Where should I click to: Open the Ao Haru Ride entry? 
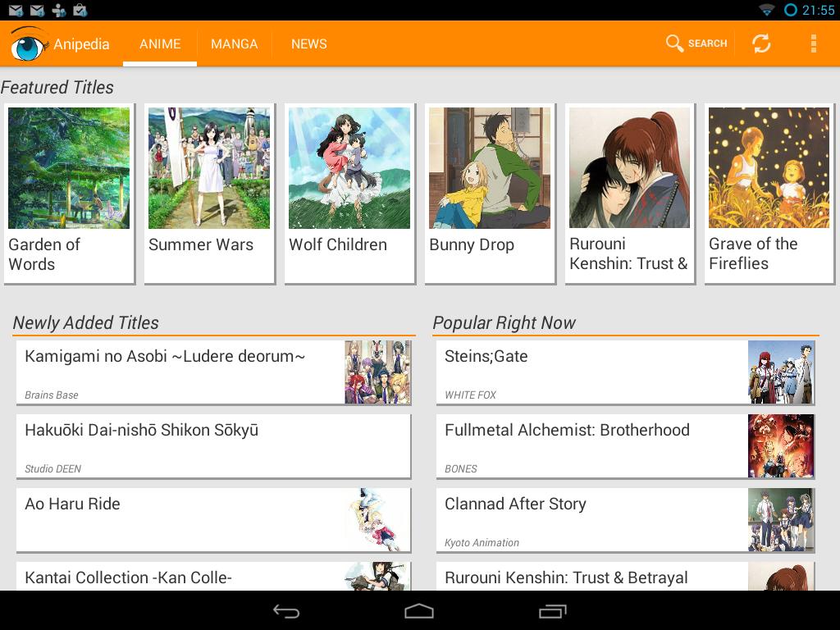214,520
